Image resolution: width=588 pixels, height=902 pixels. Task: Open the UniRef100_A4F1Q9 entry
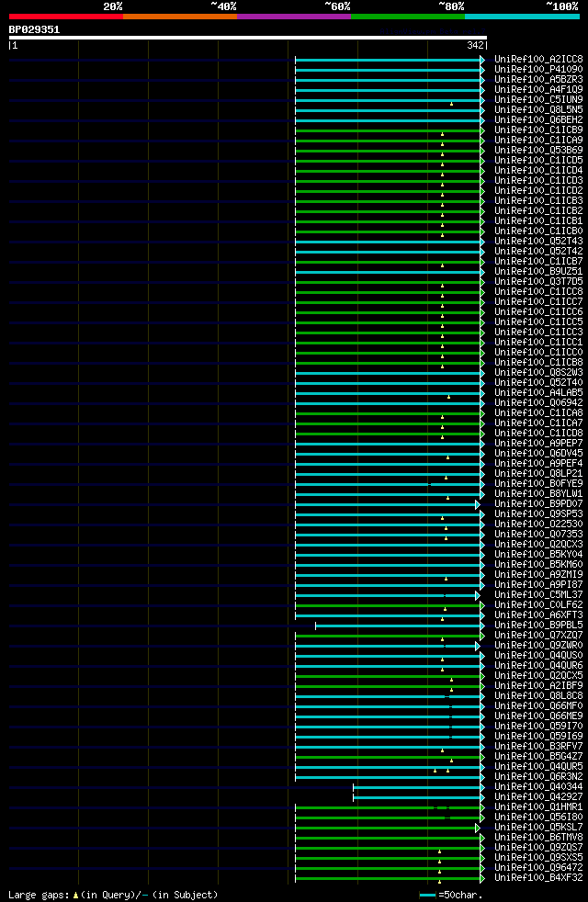tap(538, 89)
